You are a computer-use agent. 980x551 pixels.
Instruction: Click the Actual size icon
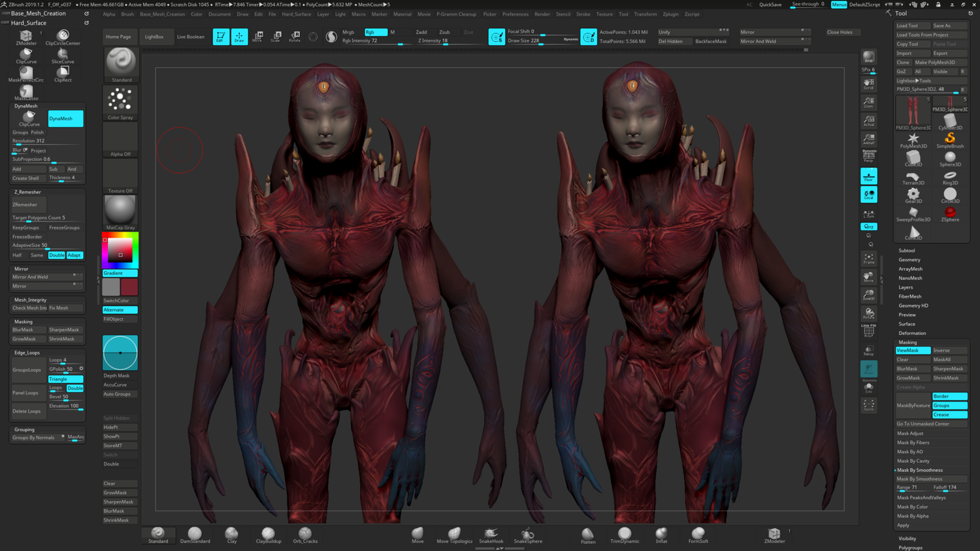pos(868,121)
